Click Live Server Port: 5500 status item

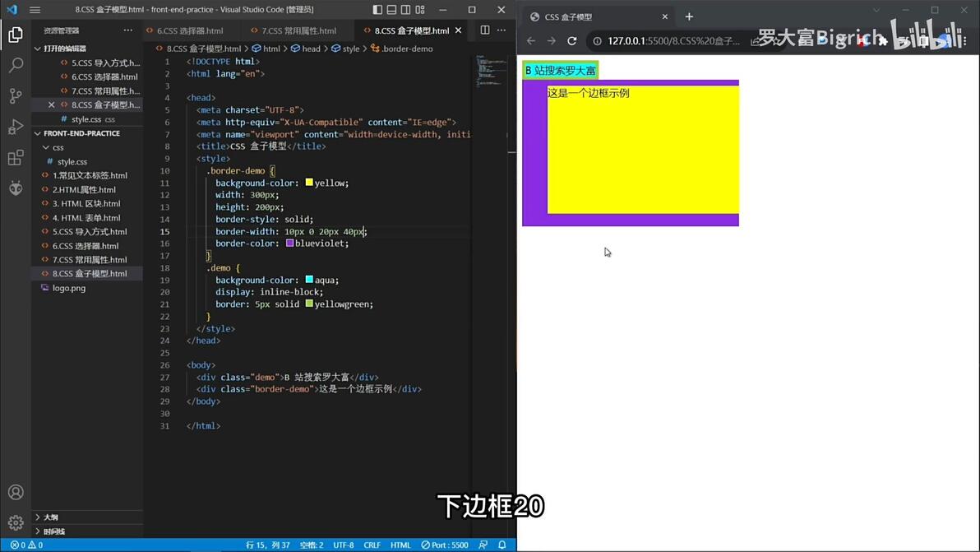[445, 545]
